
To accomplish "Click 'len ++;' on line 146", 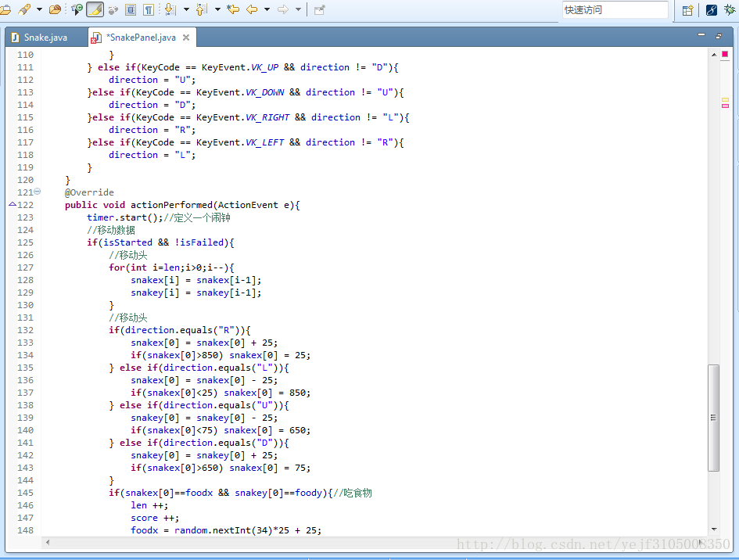I will tap(149, 505).
